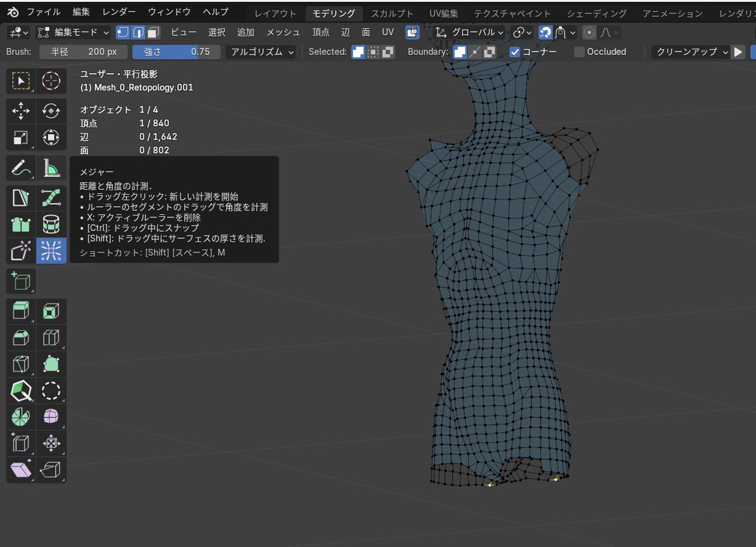Open the メッシュ menu in header
Viewport: 756px width, 547px height.
pos(283,32)
